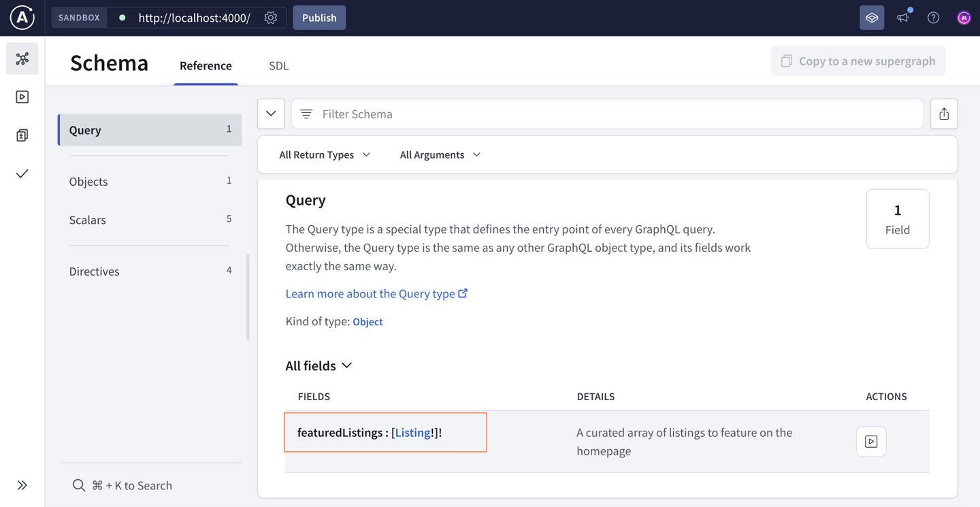Open the user avatar account menu
Image resolution: width=980 pixels, height=507 pixels.
click(x=964, y=18)
